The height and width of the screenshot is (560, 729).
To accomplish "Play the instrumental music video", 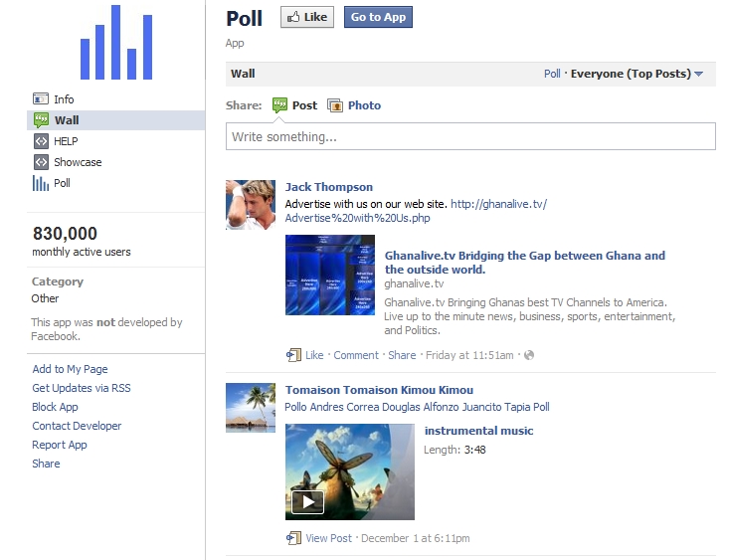I will (307, 502).
